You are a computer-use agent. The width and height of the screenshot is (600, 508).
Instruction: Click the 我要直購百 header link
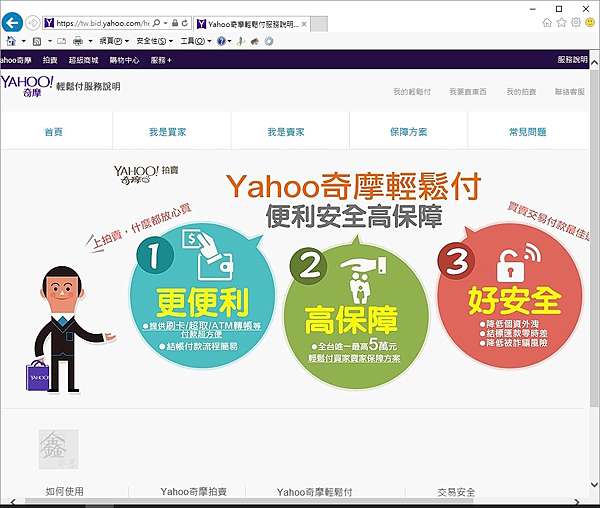[x=468, y=91]
